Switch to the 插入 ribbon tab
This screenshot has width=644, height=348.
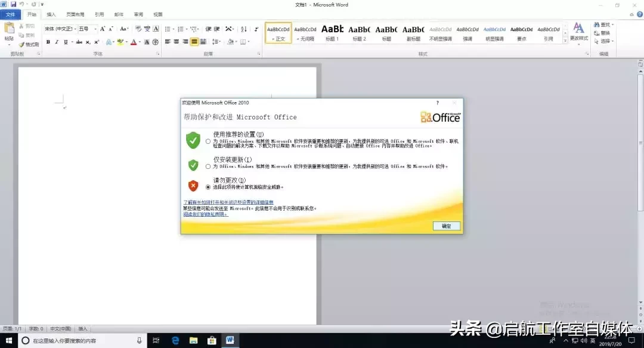click(51, 14)
